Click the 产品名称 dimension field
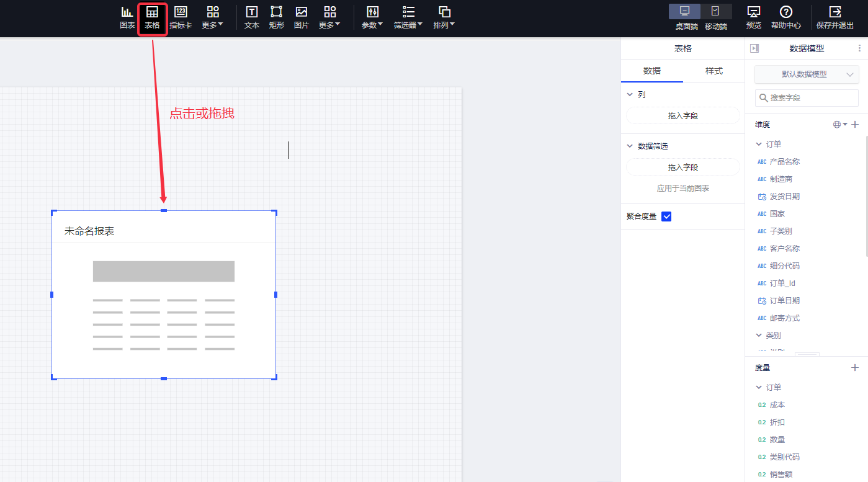This screenshot has height=482, width=868. click(784, 161)
